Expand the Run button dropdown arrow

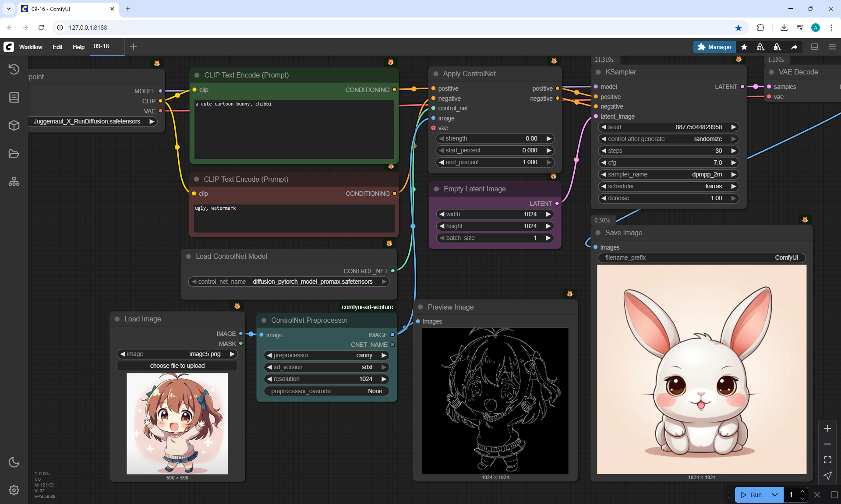(774, 495)
